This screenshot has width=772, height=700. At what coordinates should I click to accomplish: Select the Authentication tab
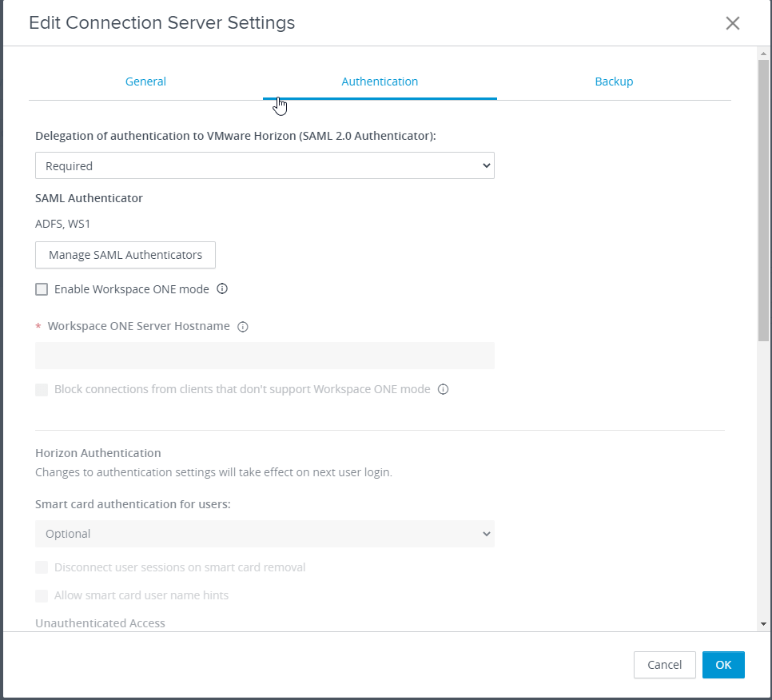click(x=380, y=82)
